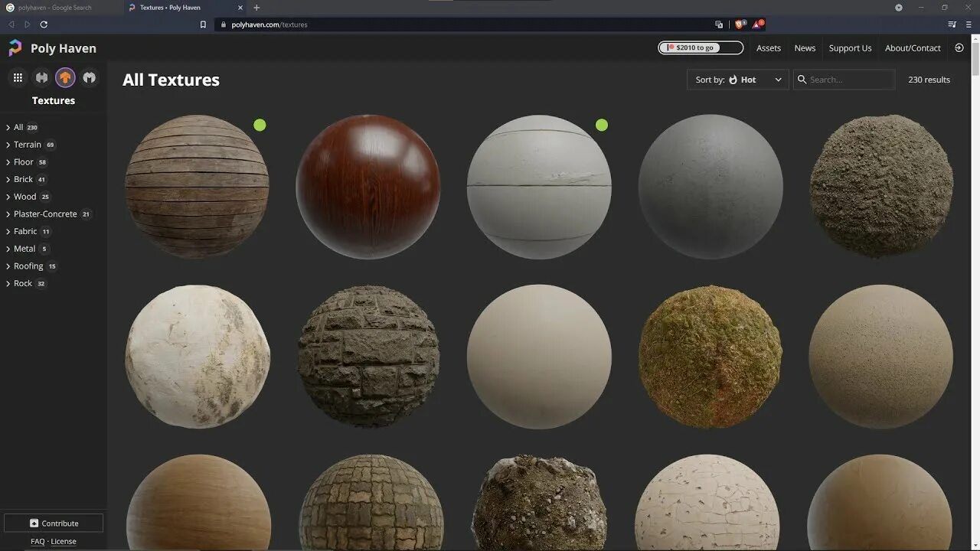The image size is (980, 551).
Task: Open the Assets menu item
Action: coord(769,48)
